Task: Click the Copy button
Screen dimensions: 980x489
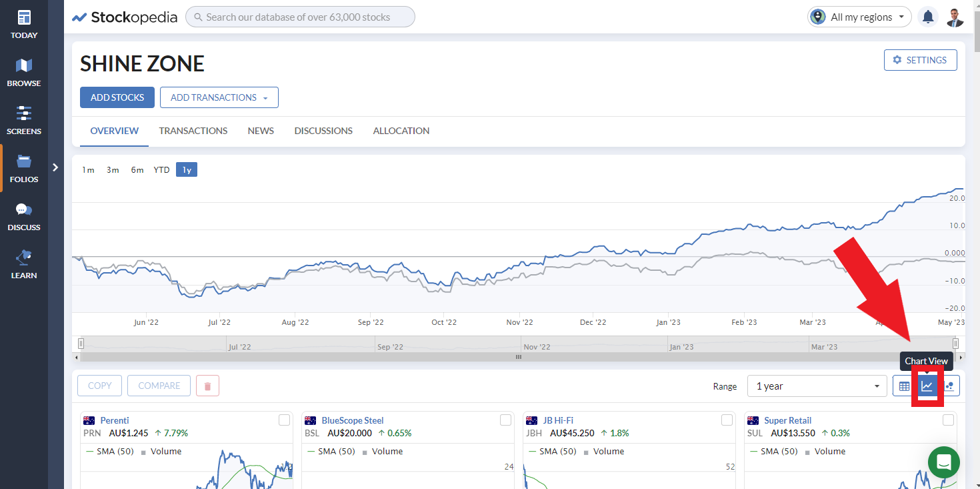Action: (100, 386)
